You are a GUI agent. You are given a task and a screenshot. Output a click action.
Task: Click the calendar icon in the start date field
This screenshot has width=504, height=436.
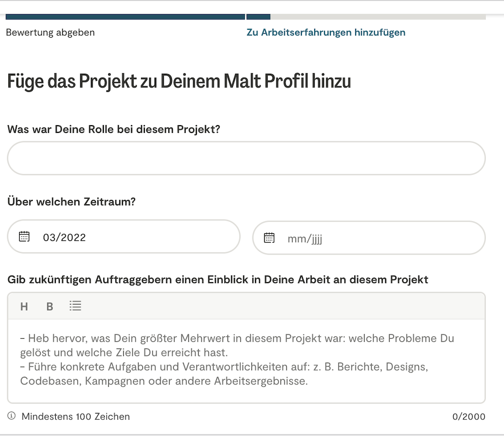(24, 237)
